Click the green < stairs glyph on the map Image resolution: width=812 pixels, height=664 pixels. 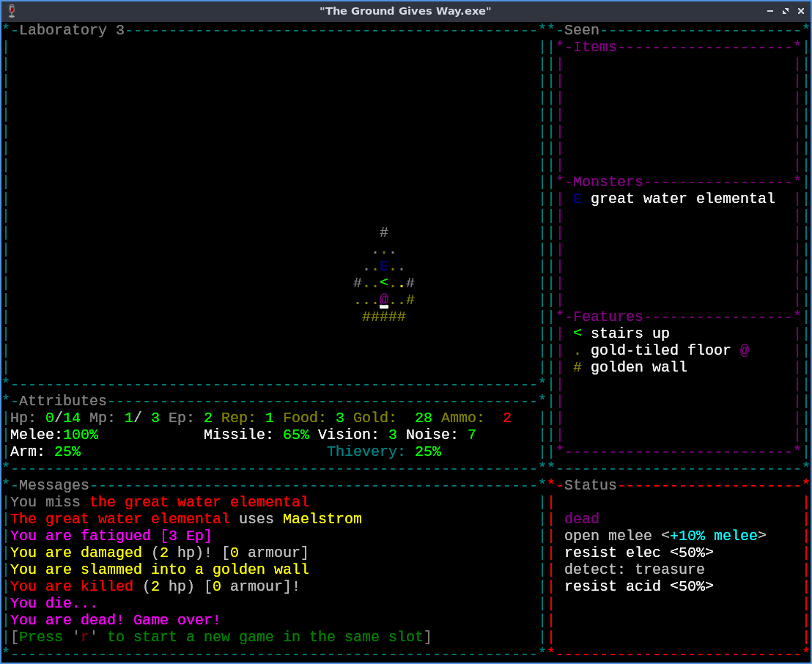(x=384, y=282)
